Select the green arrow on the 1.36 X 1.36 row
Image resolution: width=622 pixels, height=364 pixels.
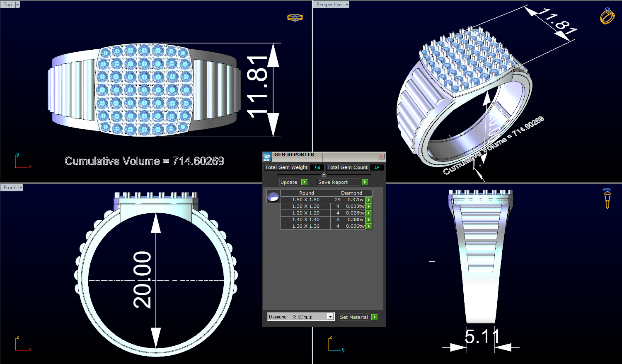pyautogui.click(x=368, y=226)
